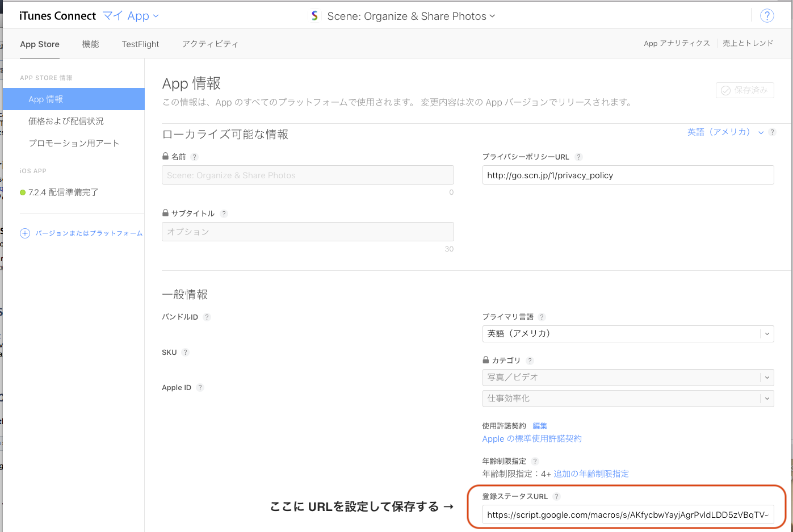Click the plus icon for バージョンまたはプラットフォーム

click(24, 233)
